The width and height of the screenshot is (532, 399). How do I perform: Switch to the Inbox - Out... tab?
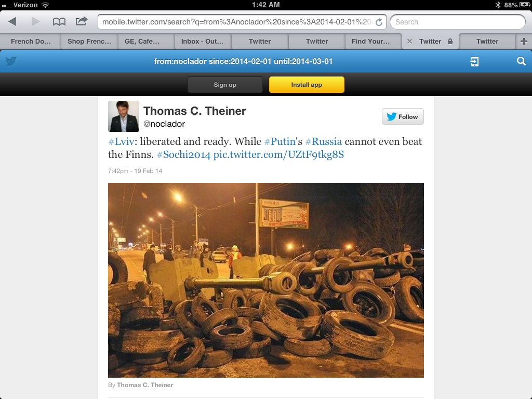[202, 42]
